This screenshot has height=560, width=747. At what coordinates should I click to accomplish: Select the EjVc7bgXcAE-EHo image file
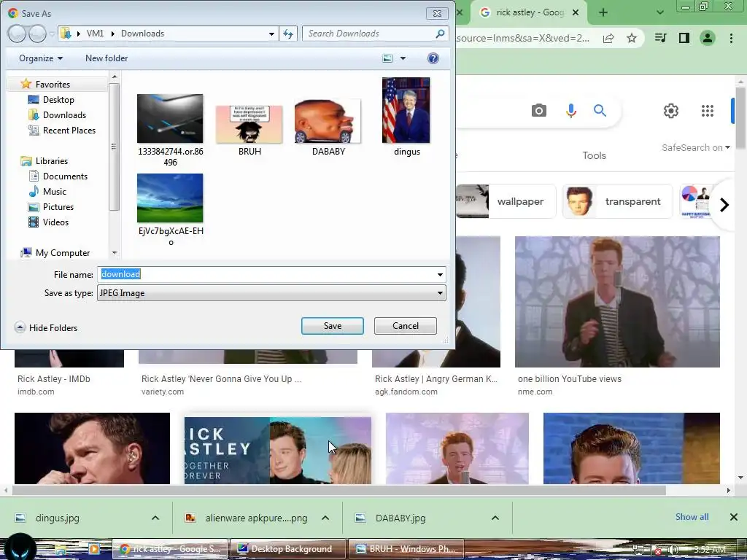[170, 209]
